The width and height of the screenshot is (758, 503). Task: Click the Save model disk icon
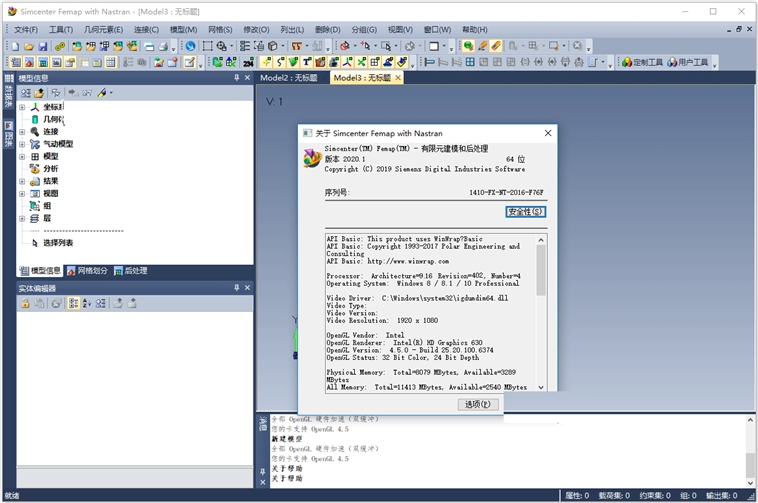point(43,46)
